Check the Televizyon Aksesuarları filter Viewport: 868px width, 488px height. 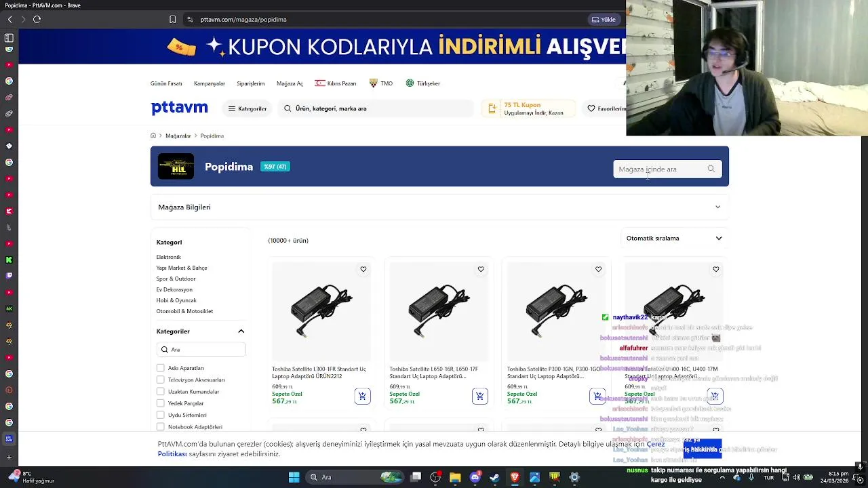click(161, 380)
